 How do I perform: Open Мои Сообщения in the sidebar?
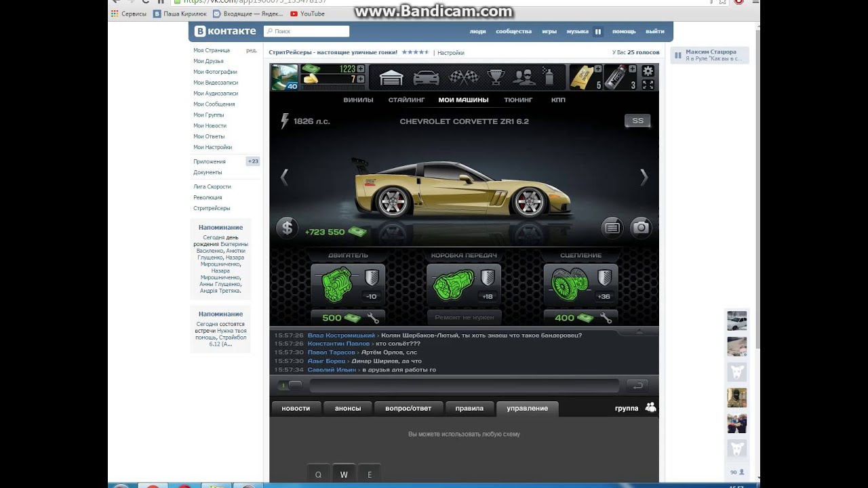[214, 104]
